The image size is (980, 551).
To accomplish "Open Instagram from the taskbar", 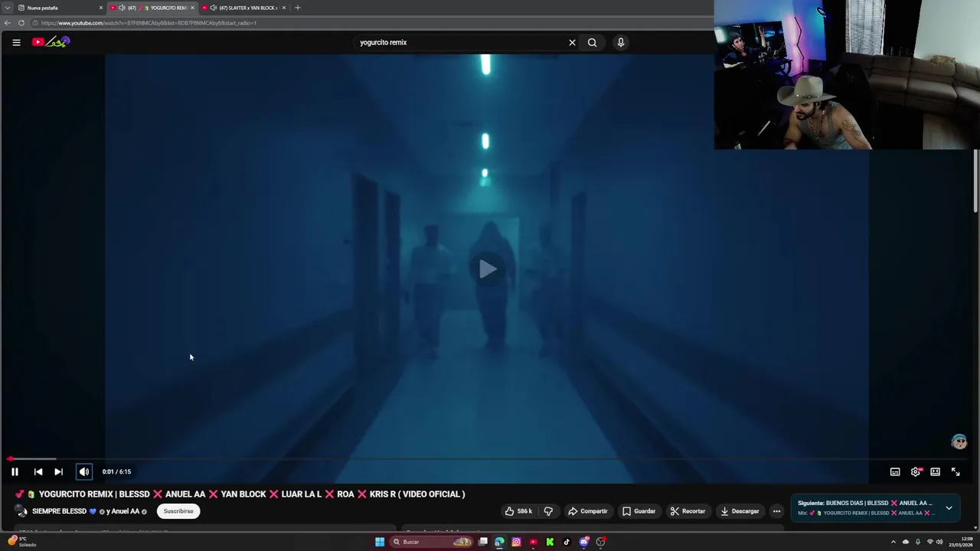I will click(x=516, y=542).
